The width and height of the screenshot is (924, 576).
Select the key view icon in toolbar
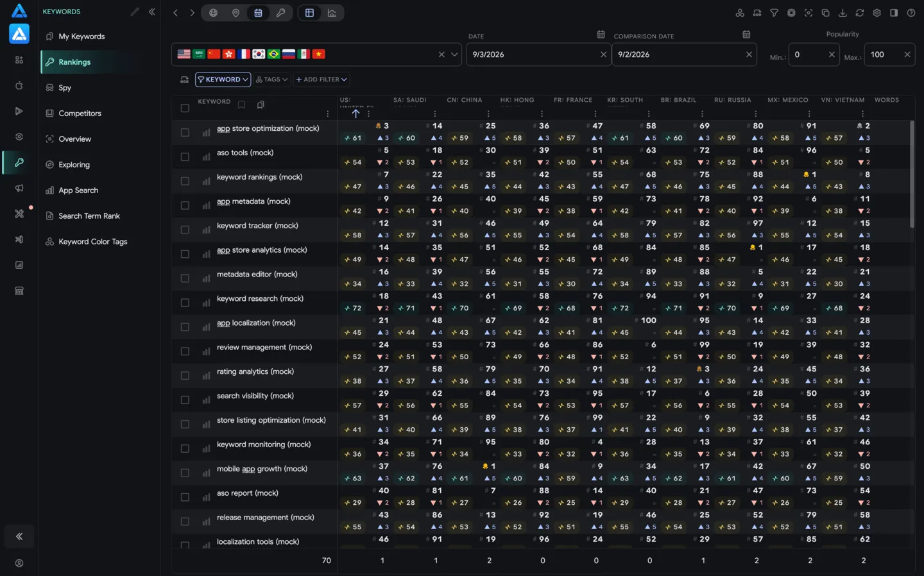coord(280,13)
